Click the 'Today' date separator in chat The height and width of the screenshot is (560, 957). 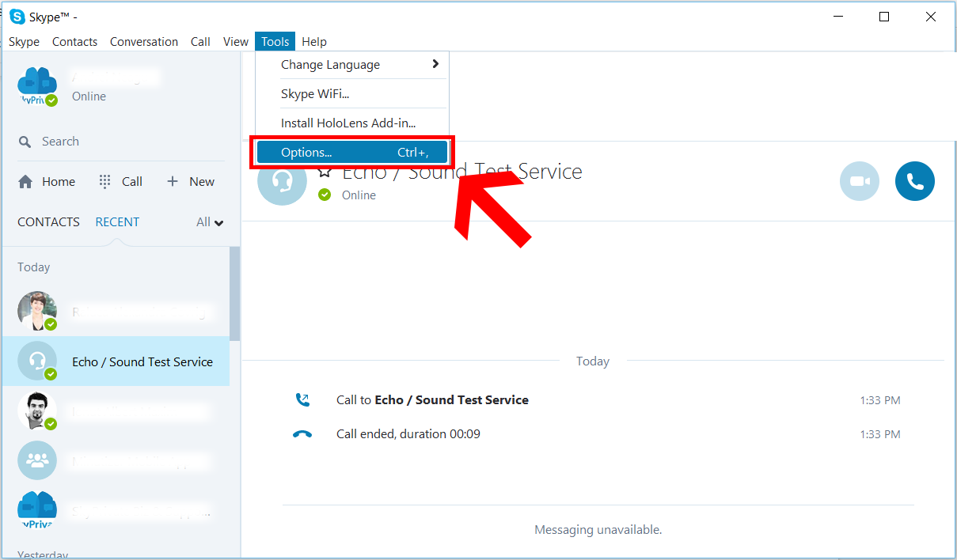tap(593, 361)
